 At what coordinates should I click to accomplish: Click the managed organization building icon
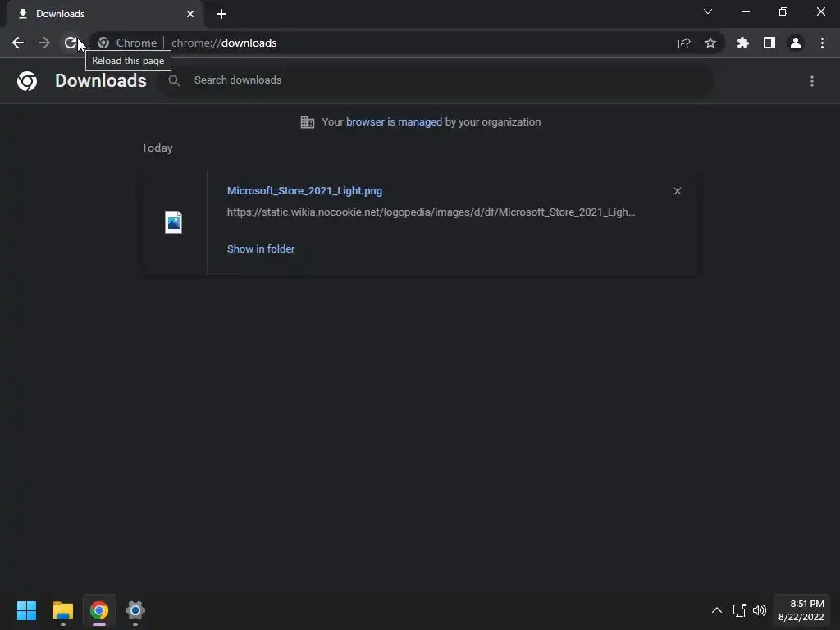point(308,122)
